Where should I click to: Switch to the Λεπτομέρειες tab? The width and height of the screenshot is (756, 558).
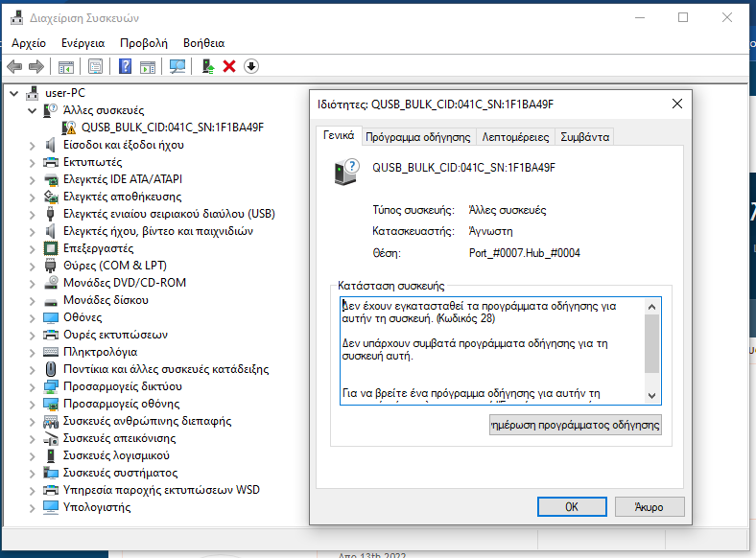[x=515, y=137]
